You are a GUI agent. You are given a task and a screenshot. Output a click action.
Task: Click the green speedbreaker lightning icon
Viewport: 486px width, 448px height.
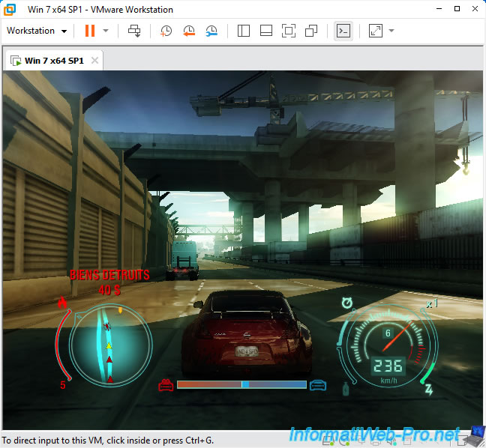click(429, 390)
